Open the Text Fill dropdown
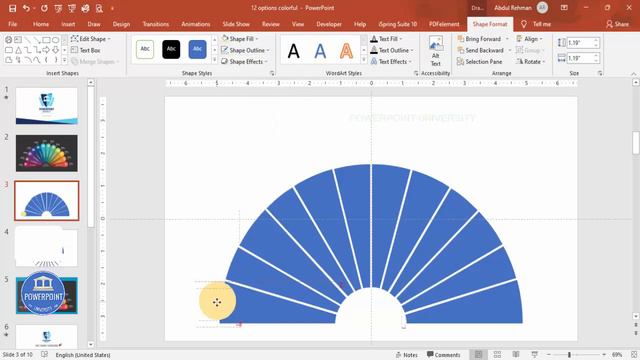This screenshot has height=360, width=640. [x=386, y=39]
